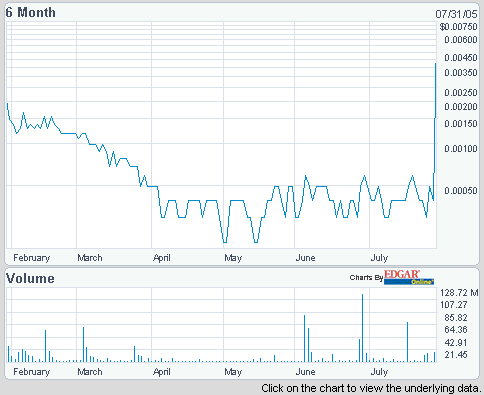
Task: Click the 'Charts By' caption
Action: [366, 278]
